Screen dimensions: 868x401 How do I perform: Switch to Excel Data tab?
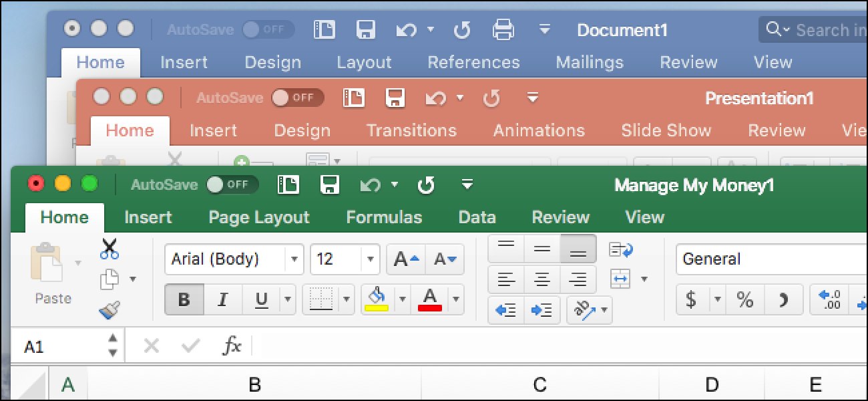pos(477,217)
